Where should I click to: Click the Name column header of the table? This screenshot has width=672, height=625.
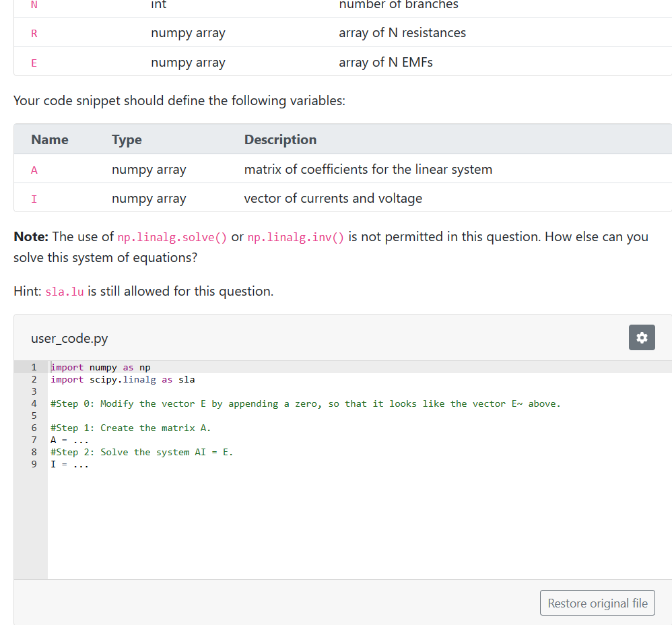coord(49,139)
